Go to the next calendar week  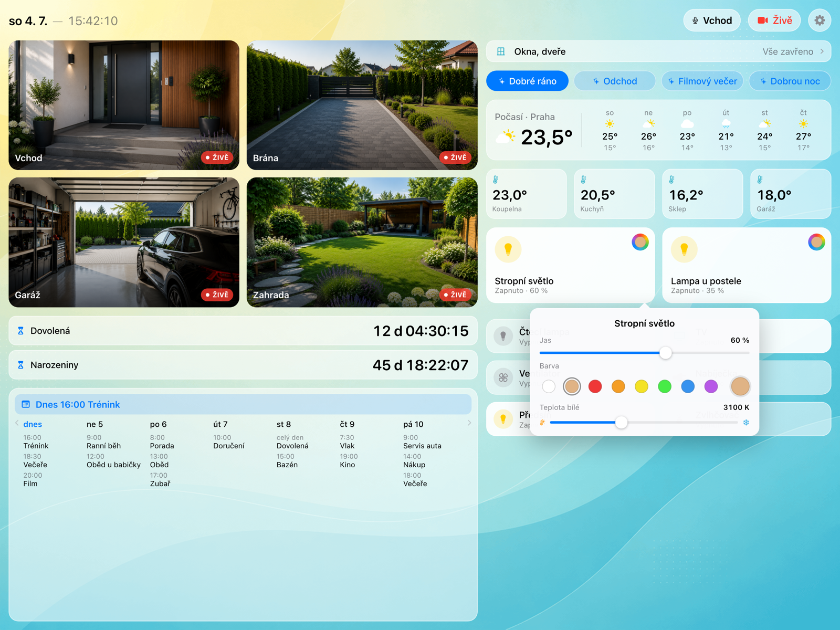pyautogui.click(x=469, y=423)
